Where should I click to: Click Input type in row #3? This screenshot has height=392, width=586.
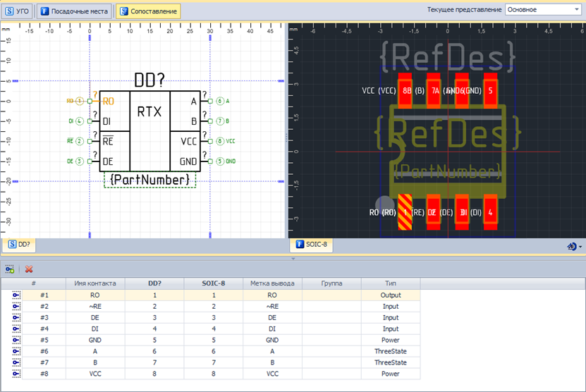point(391,318)
